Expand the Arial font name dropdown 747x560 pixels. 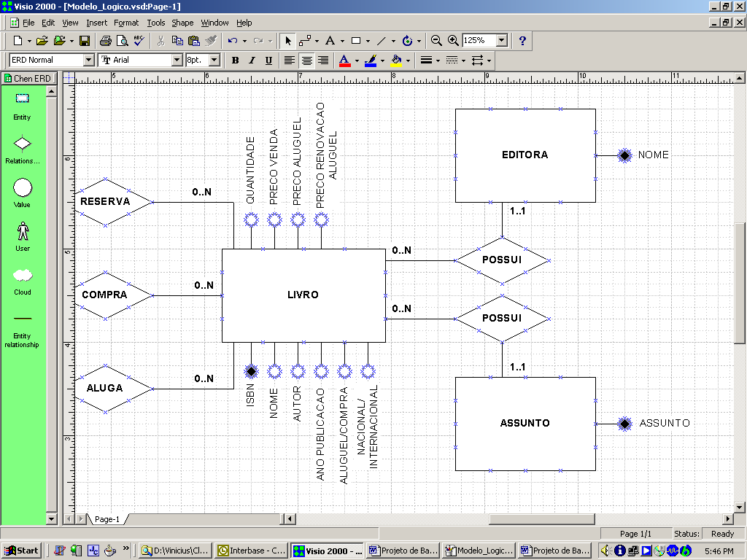click(x=177, y=60)
